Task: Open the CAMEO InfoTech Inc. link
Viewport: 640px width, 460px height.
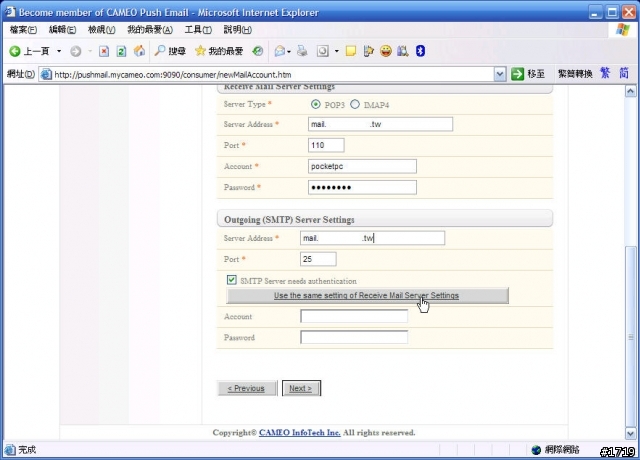Action: [x=300, y=433]
